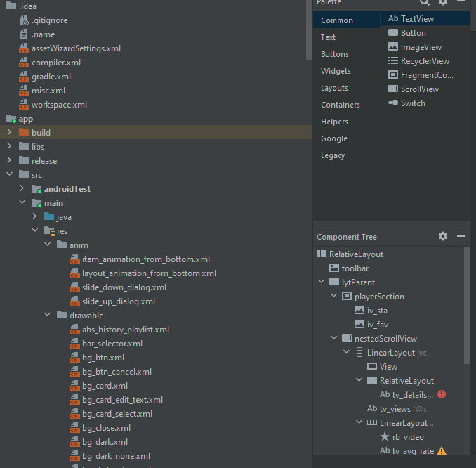Select the Common palette category
476x468 pixels.
[346, 20]
